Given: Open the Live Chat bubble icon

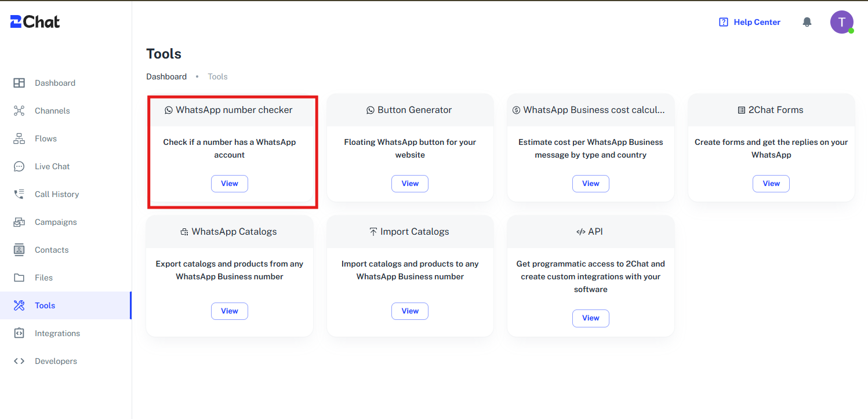Looking at the screenshot, I should tap(19, 166).
